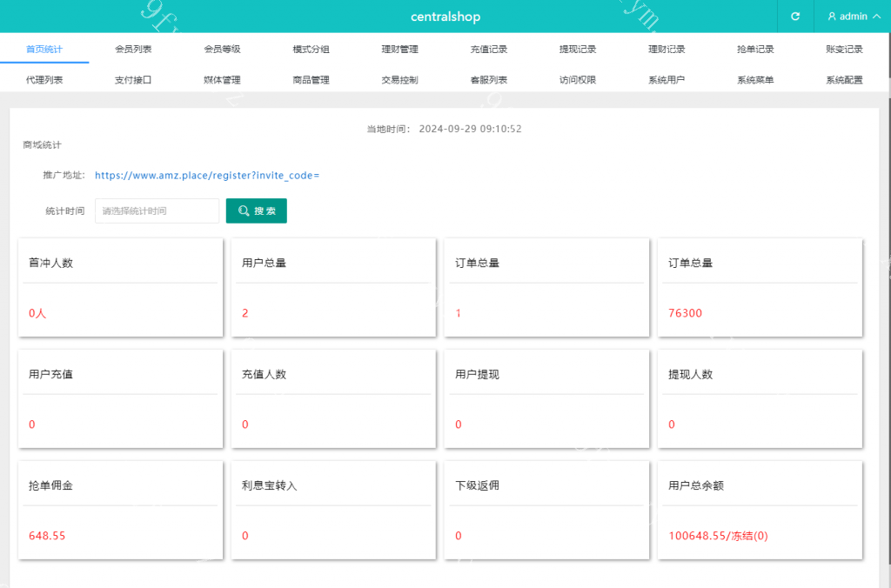Click the 下级返佣 card title
This screenshot has height=588, width=891.
click(477, 485)
